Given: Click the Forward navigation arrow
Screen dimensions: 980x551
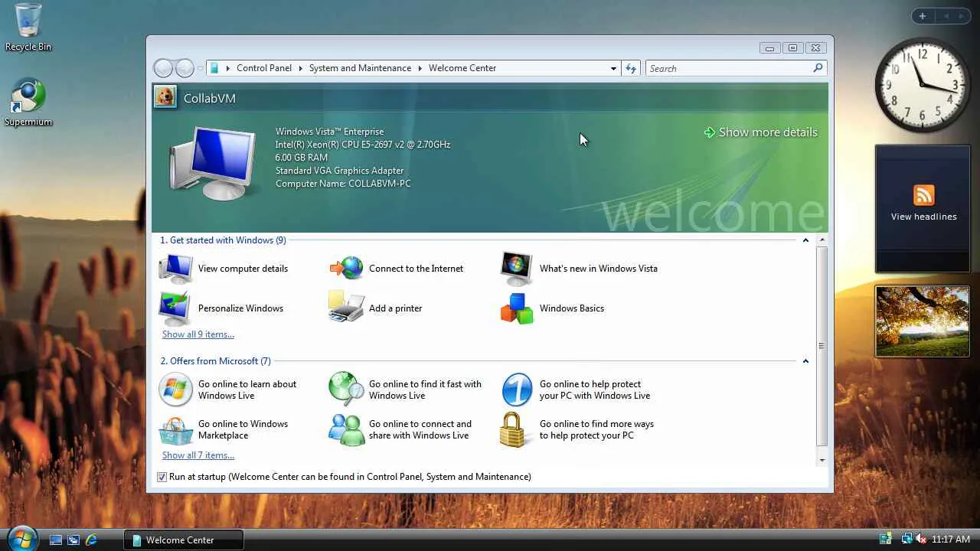Looking at the screenshot, I should click(185, 68).
